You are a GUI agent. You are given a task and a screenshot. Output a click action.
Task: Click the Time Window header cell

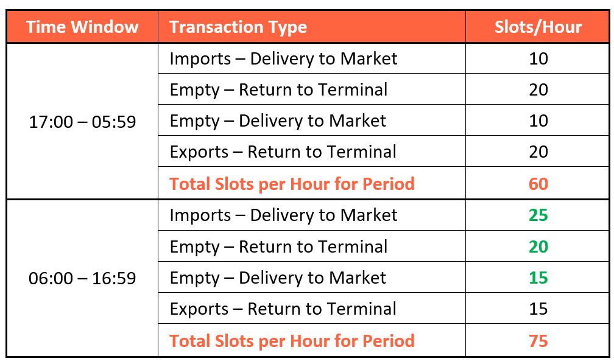(x=82, y=27)
